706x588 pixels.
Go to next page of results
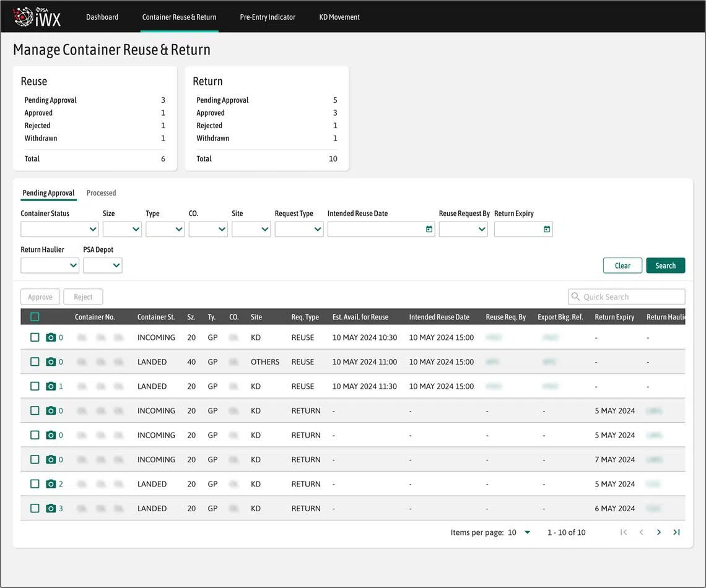pos(658,532)
